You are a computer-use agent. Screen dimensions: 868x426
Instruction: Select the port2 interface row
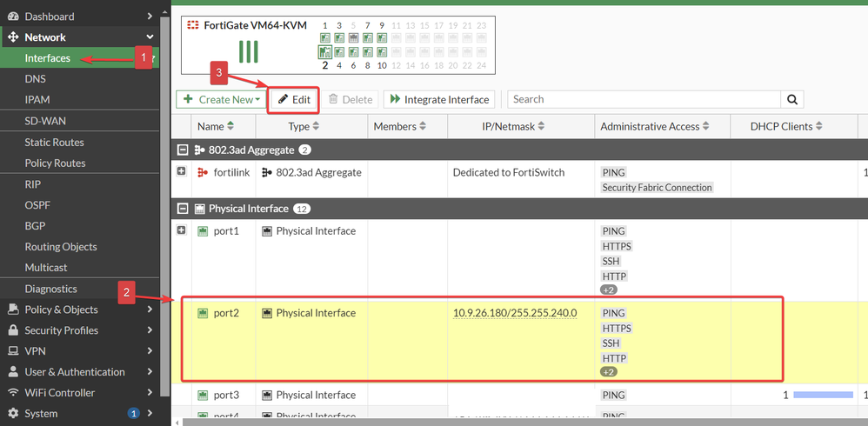click(x=519, y=343)
